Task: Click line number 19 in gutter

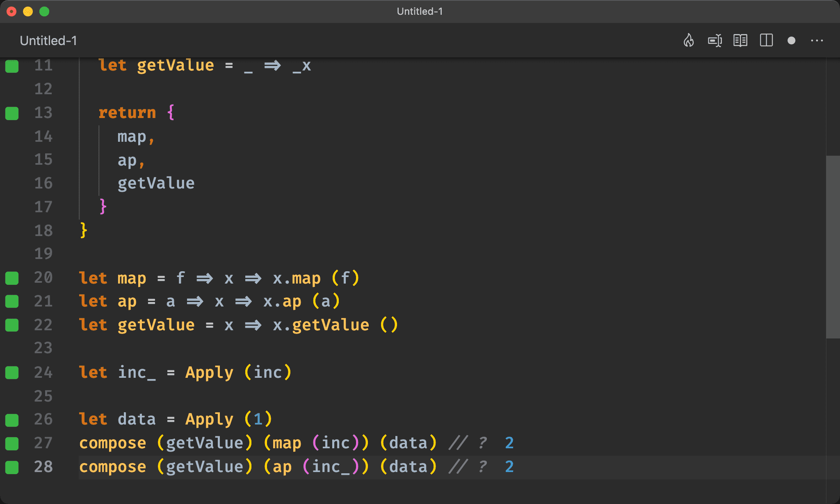Action: (43, 254)
